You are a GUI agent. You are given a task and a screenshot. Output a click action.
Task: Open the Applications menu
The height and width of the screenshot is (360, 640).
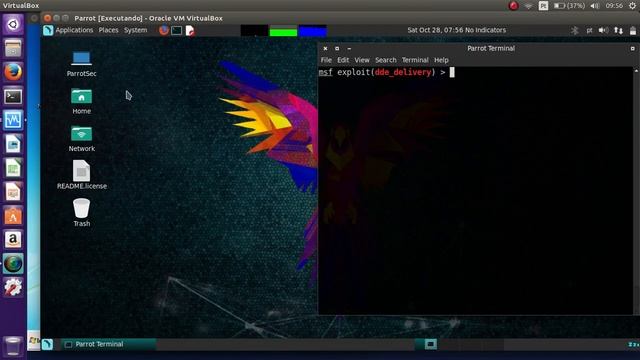point(74,30)
